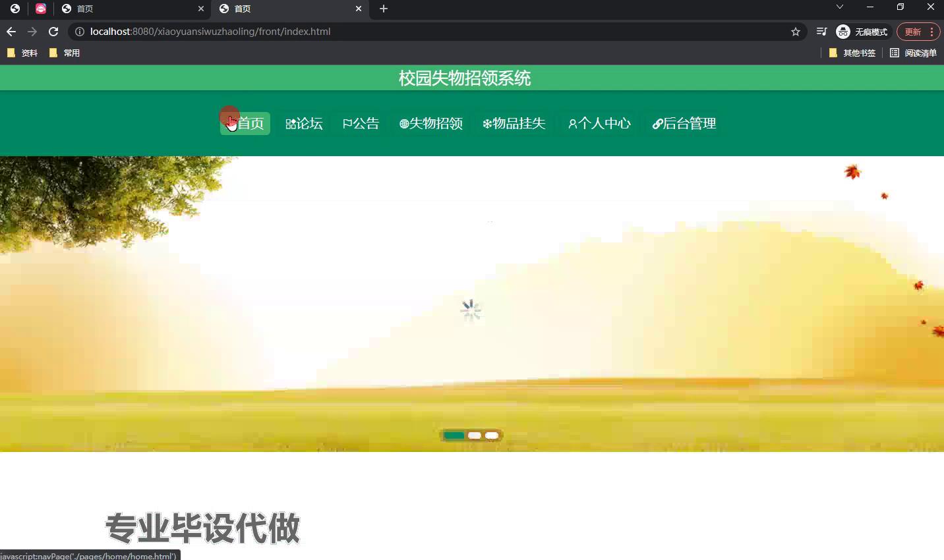Open the 资料 bookmark folder
Screen dimensions: 944x560
(22, 53)
